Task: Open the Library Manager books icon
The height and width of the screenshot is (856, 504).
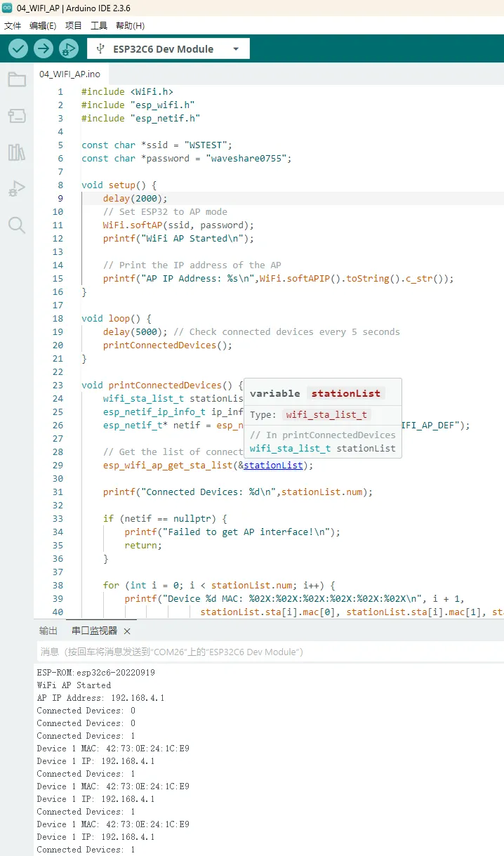Action: click(x=17, y=152)
